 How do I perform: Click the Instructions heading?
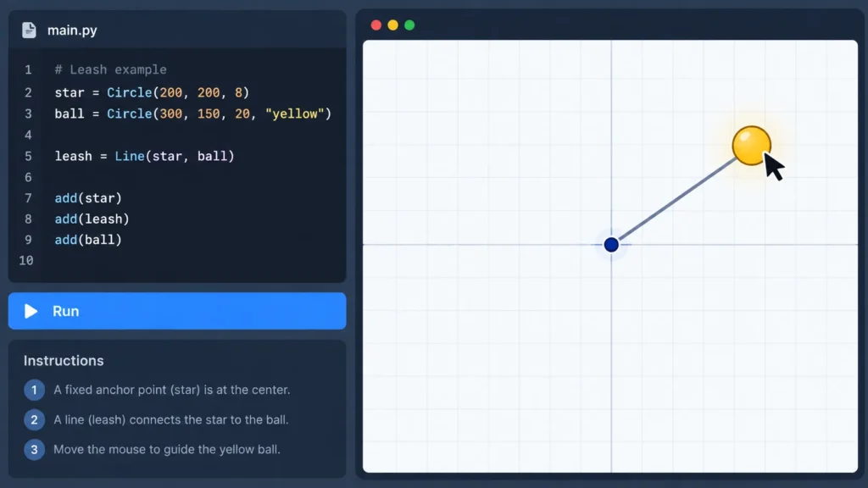64,360
